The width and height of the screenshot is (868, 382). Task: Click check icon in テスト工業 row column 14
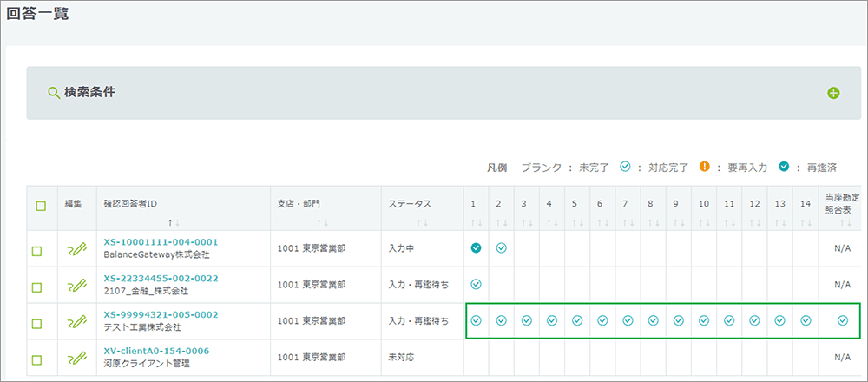pyautogui.click(x=805, y=320)
